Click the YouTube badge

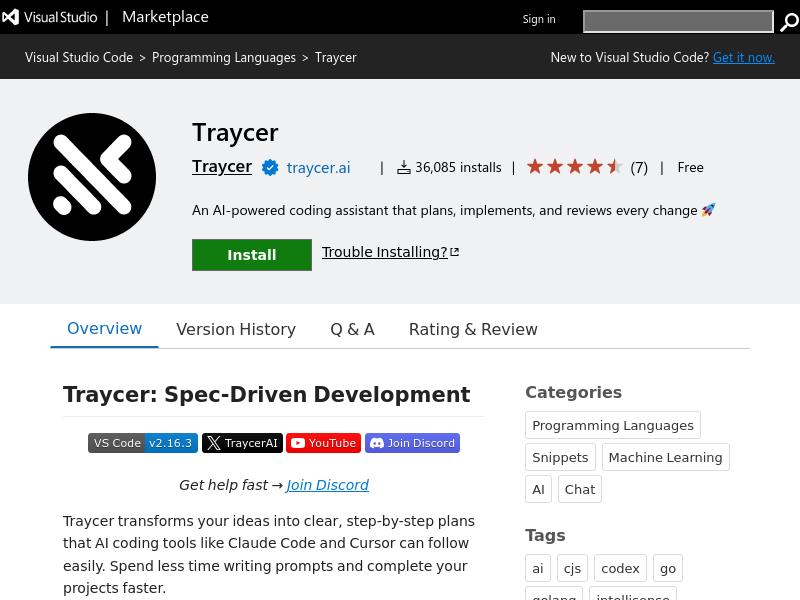point(323,443)
